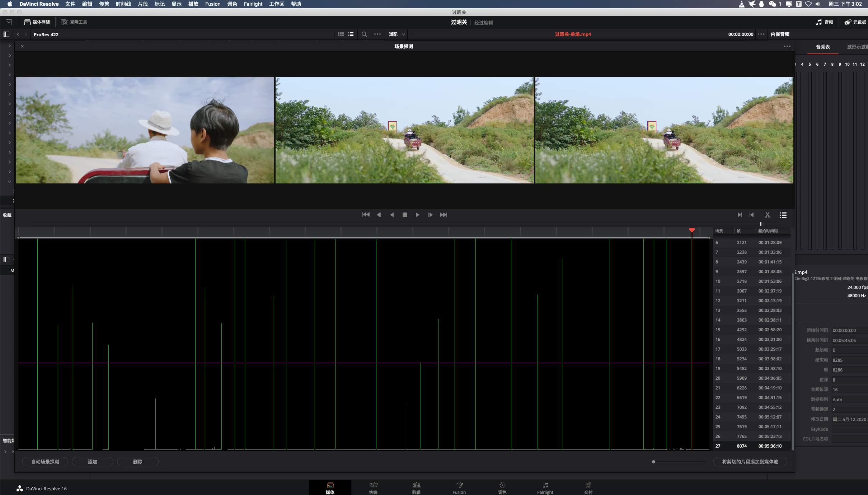
Task: Open the 适配 zoom dropdown
Action: coord(397,34)
